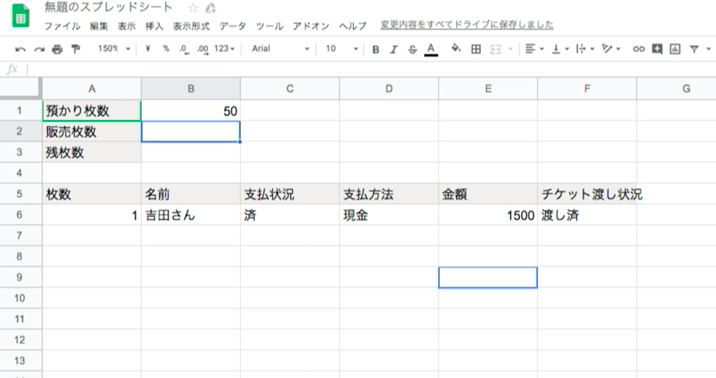Open the cell borders menu
716x378 pixels.
pos(476,49)
